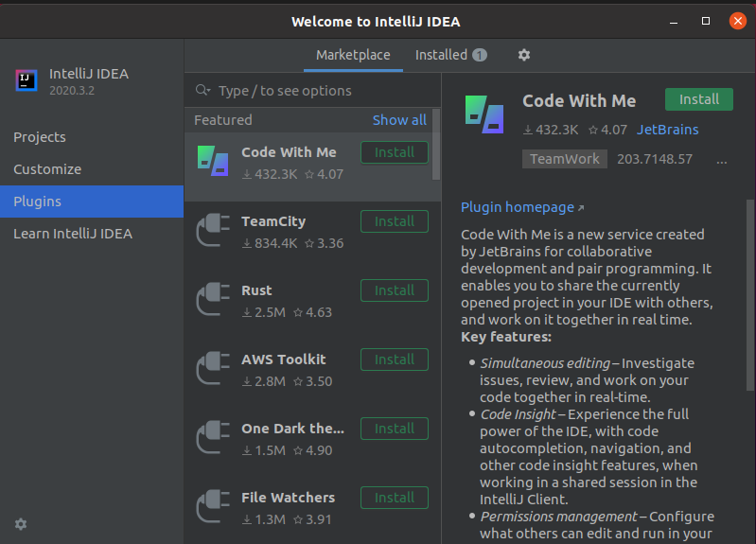The image size is (756, 544).
Task: Click the search magnifier icon in plugin search
Action: [x=203, y=90]
